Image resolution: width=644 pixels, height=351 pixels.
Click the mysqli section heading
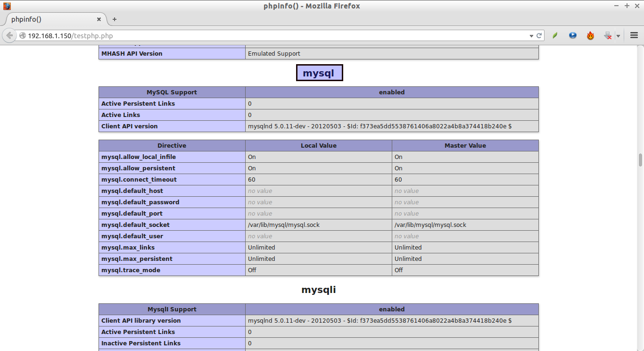coord(319,290)
